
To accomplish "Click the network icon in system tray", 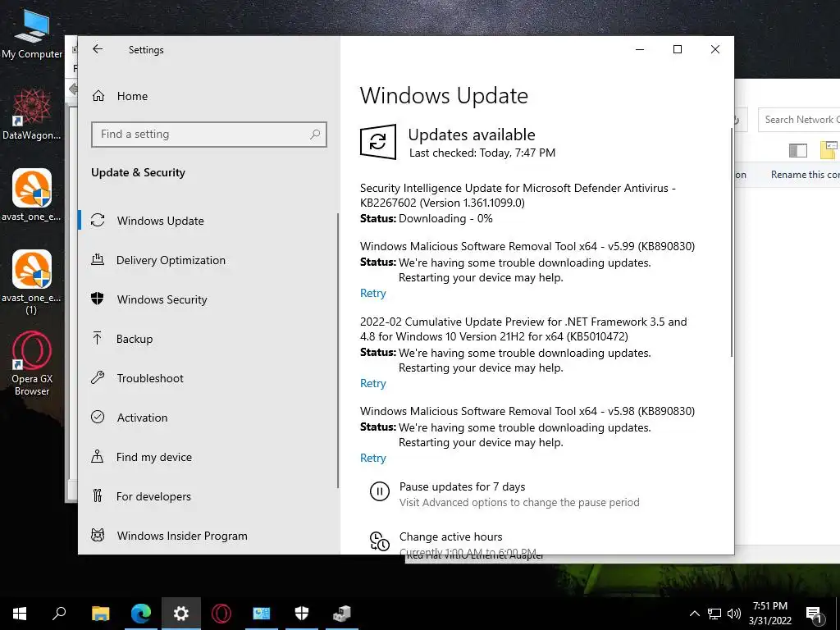I will (714, 614).
